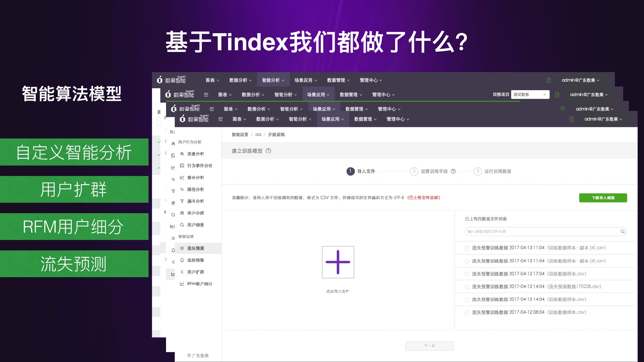Collapse sidebar with front window hamburger icon
Image resolution: width=644 pixels, height=362 pixels.
[220, 119]
